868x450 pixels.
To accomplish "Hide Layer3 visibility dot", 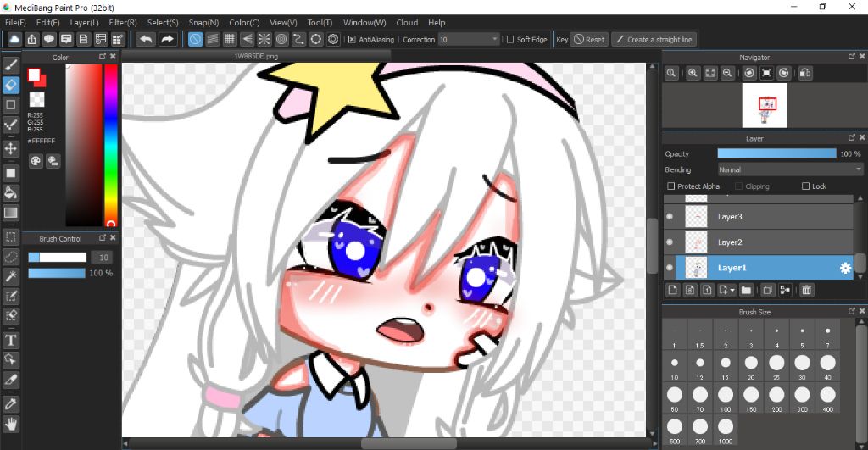I will [x=670, y=216].
